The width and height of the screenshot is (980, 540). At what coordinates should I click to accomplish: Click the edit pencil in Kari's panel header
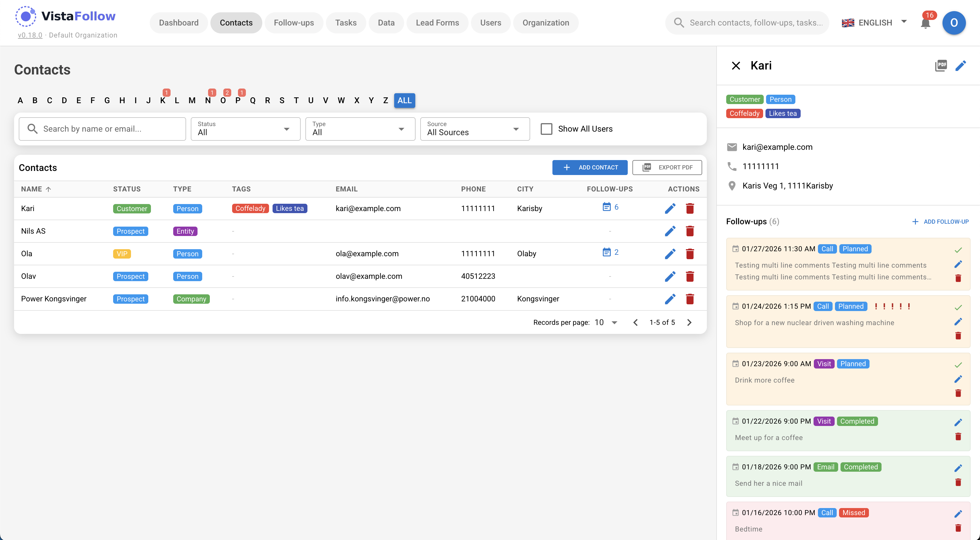(x=961, y=65)
